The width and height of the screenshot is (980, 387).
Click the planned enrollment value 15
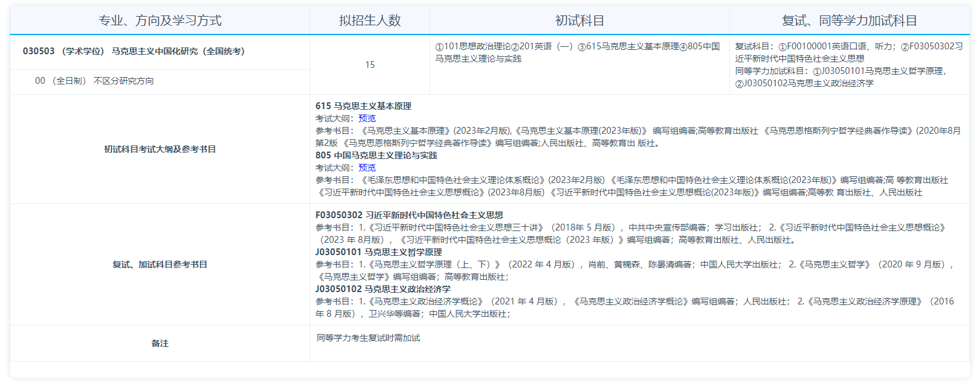(370, 65)
